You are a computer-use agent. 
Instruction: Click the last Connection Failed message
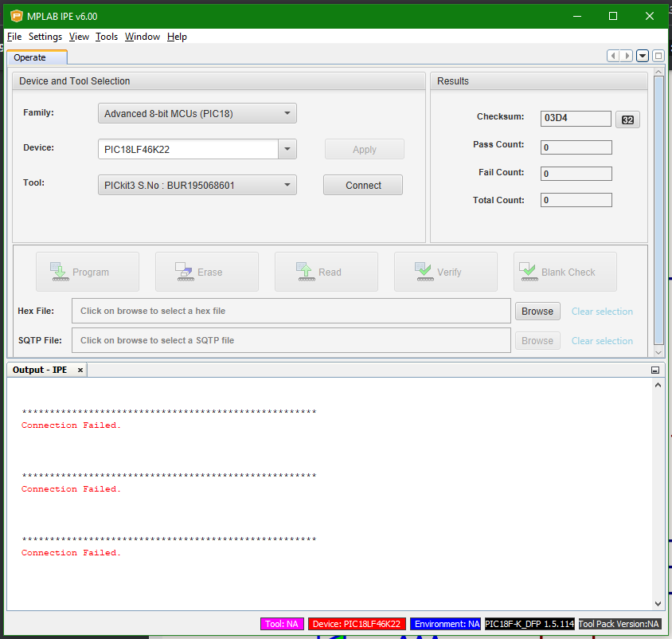coord(71,553)
